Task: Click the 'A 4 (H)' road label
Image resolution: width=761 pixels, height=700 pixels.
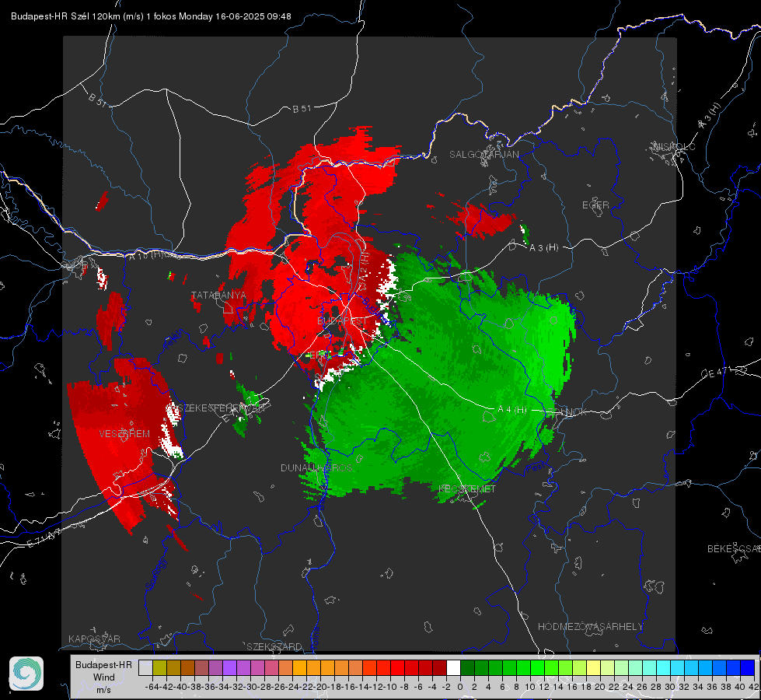Action: click(x=512, y=410)
